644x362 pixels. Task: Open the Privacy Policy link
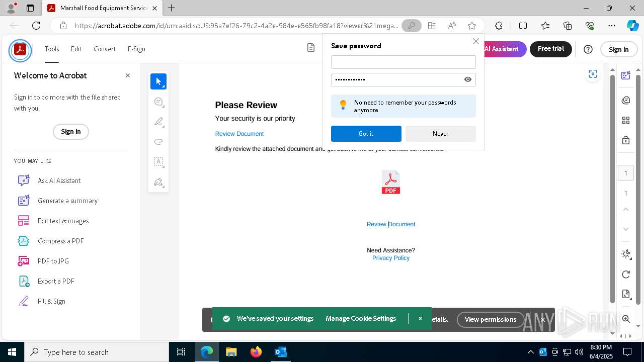coord(391,258)
